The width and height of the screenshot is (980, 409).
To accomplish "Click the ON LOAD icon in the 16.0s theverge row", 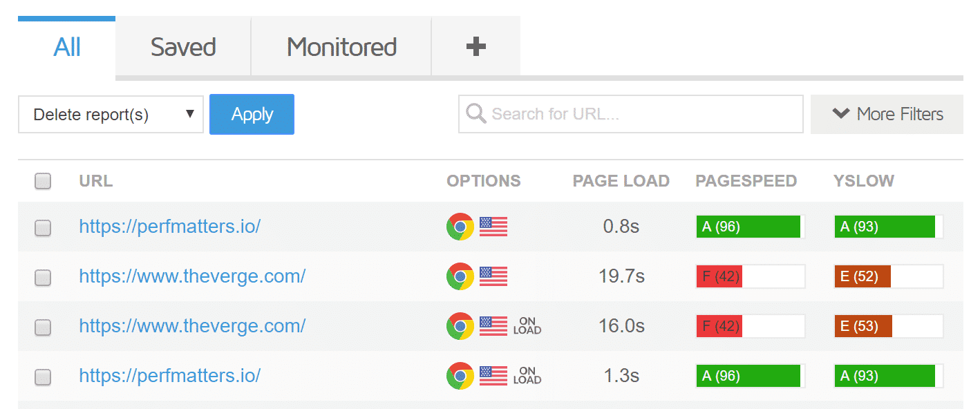I will [527, 326].
